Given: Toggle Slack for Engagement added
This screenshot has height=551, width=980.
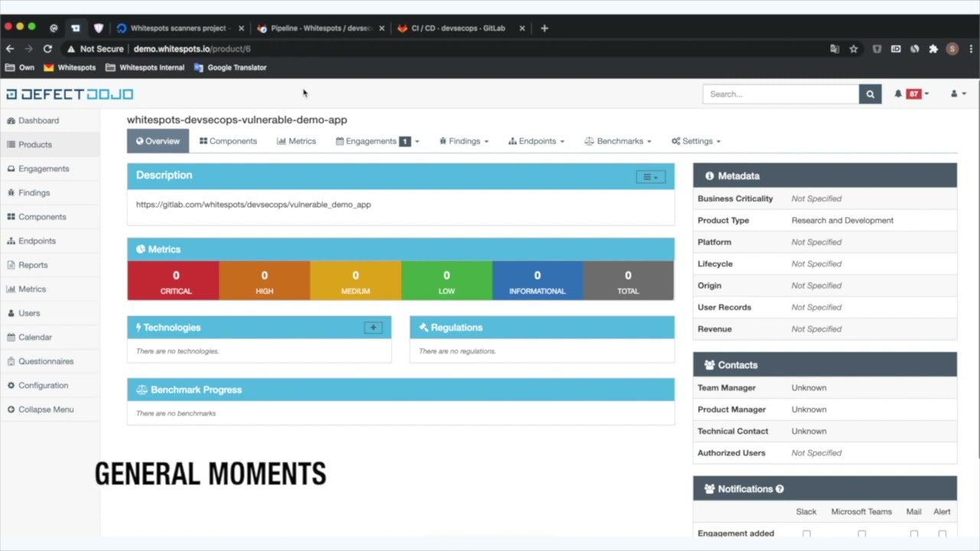Looking at the screenshot, I should click(806, 534).
